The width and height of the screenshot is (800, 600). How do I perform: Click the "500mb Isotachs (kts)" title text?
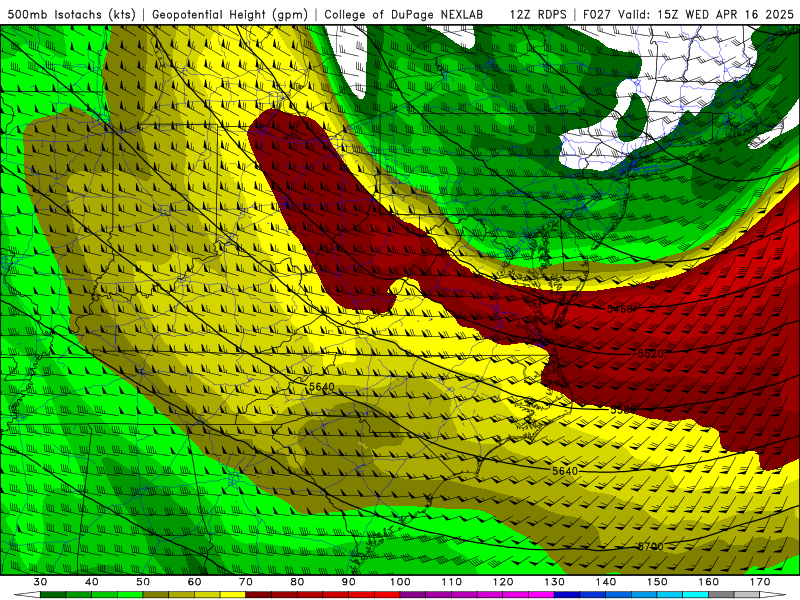pyautogui.click(x=71, y=15)
